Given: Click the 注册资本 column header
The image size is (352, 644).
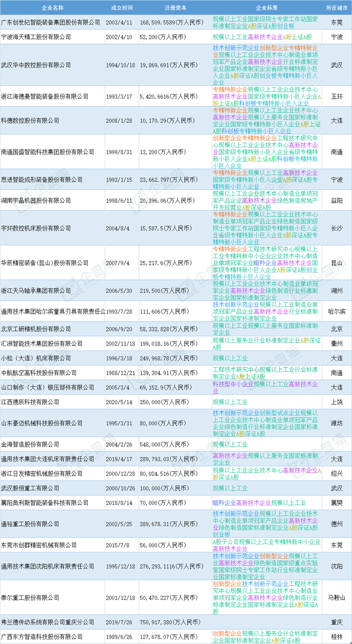Looking at the screenshot, I should [x=175, y=8].
